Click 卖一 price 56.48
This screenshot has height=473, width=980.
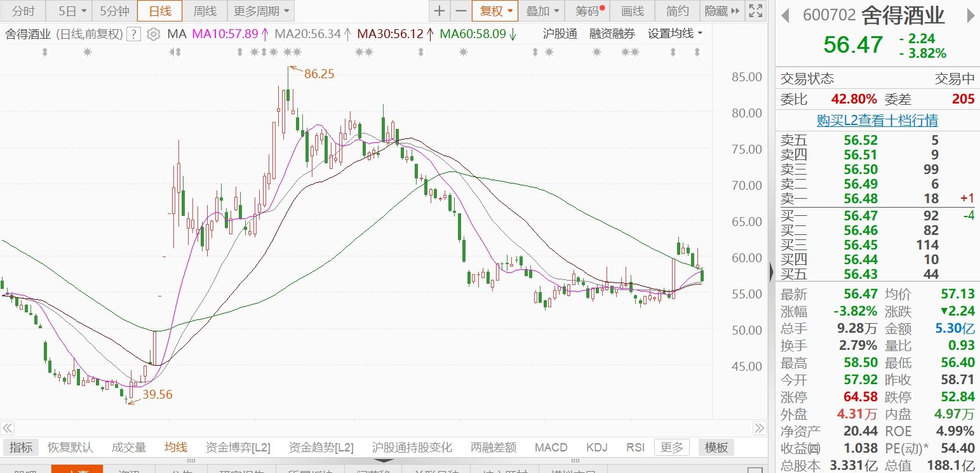[x=861, y=199]
